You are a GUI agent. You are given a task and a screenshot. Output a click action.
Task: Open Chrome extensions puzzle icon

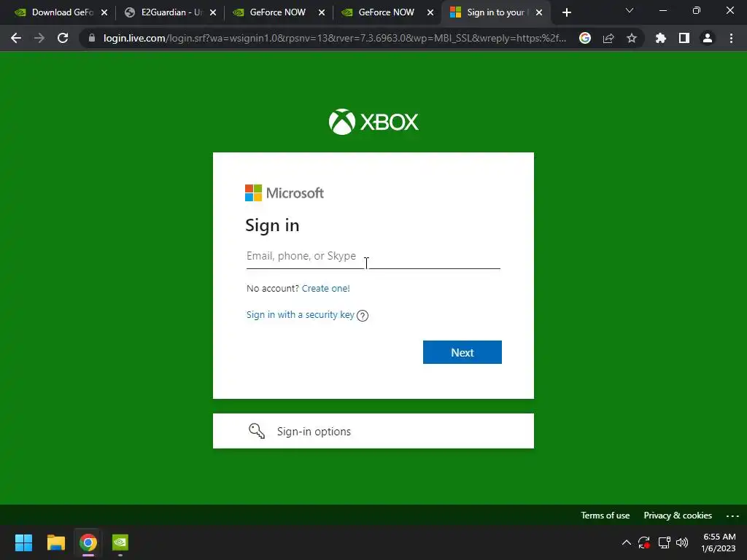pyautogui.click(x=660, y=38)
